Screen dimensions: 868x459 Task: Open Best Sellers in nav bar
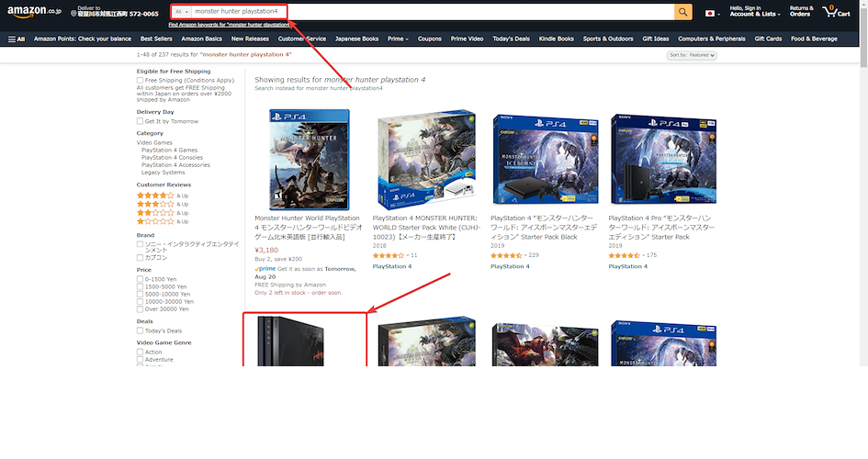tap(156, 39)
